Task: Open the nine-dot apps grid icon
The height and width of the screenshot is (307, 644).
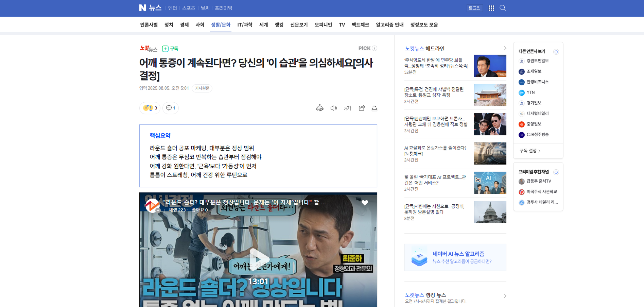Action: (x=491, y=8)
